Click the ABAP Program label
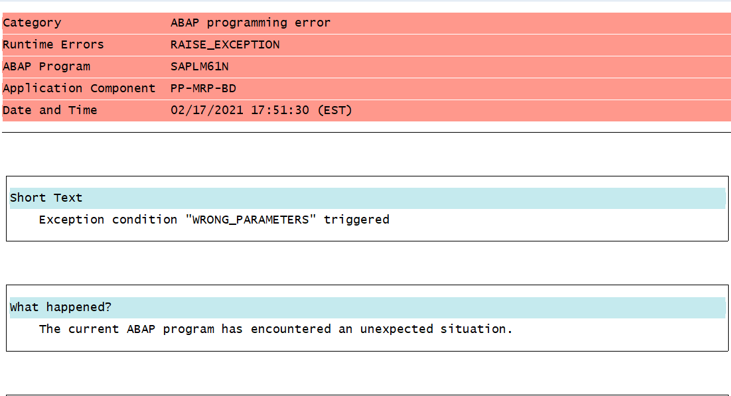 click(46, 67)
